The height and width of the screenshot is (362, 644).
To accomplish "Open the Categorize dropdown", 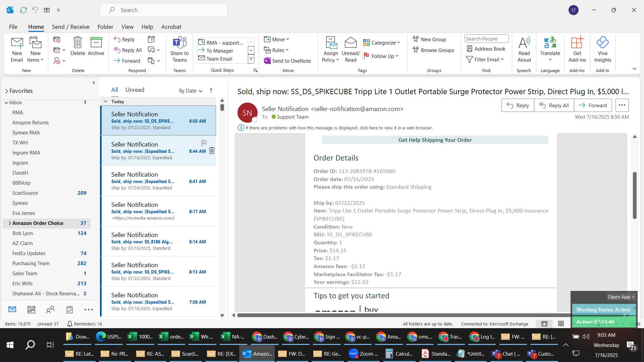I will tap(382, 43).
